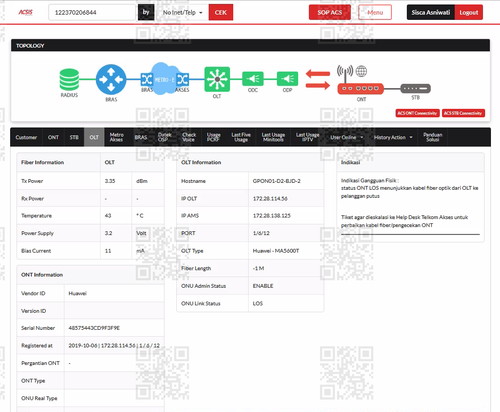
Task: Click the IP OLT value 172.28.114.56
Action: 270,199
